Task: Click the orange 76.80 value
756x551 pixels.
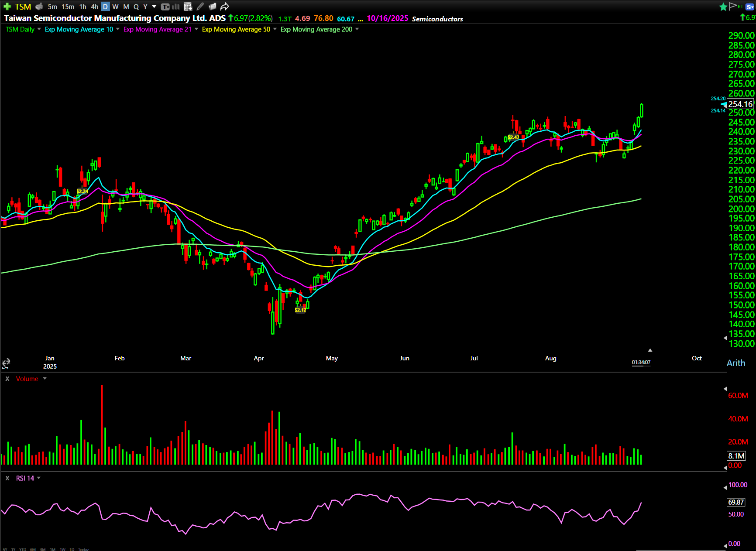Action: tap(323, 18)
